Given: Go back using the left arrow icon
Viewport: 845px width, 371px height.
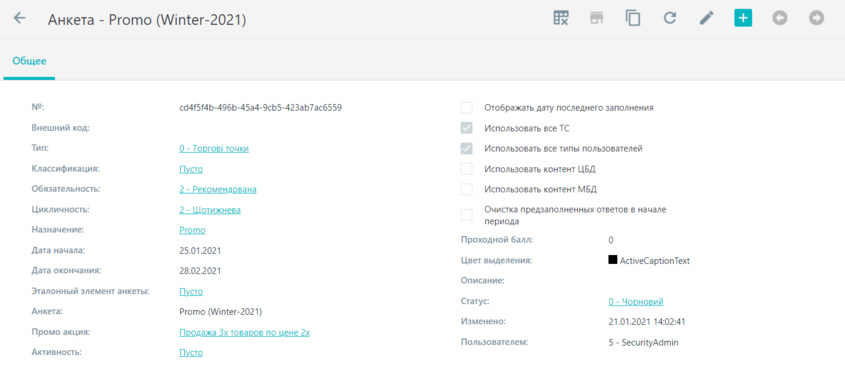Looking at the screenshot, I should tap(19, 18).
